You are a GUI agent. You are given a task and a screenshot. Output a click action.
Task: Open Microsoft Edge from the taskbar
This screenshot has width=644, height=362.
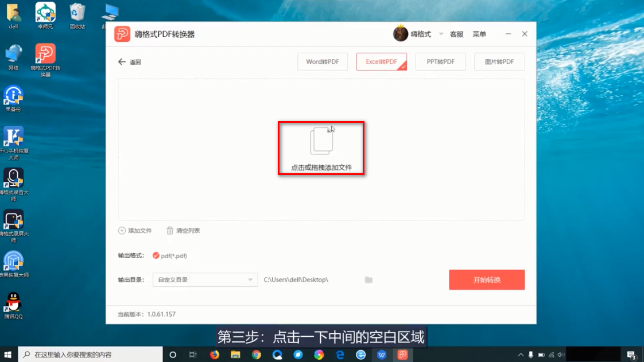(x=340, y=355)
